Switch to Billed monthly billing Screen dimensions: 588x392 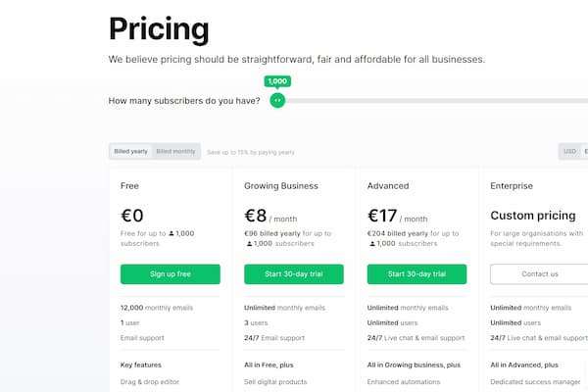pos(176,151)
